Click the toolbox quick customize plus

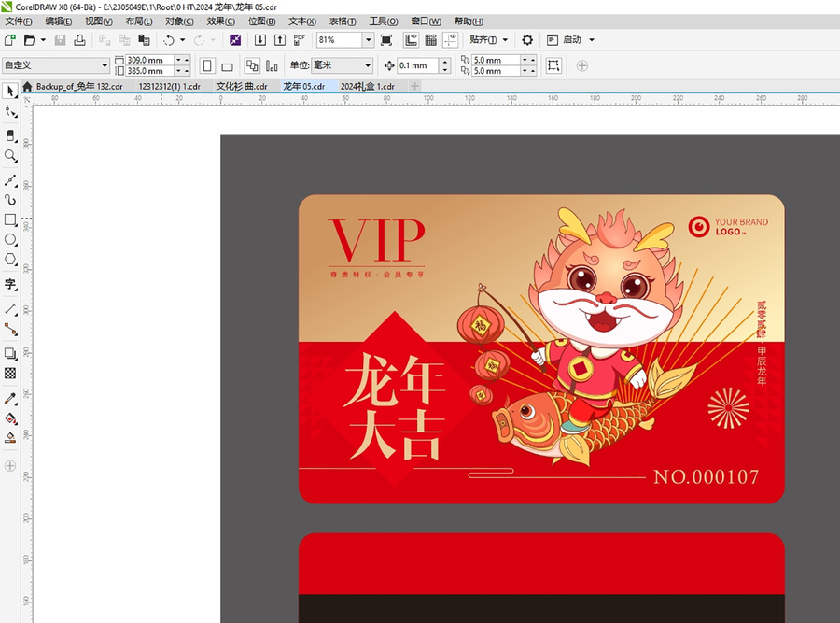[x=10, y=466]
